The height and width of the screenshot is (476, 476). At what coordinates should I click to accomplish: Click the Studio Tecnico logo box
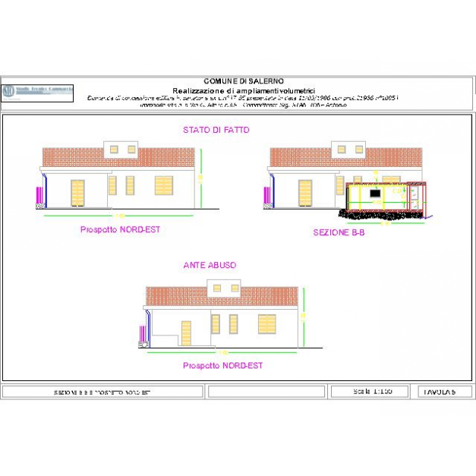tap(37, 93)
